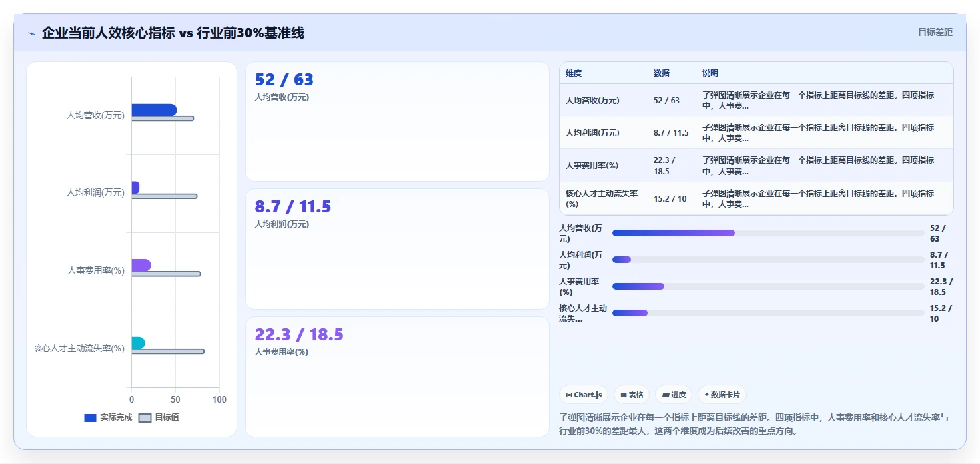This screenshot has height=464, width=980.
Task: Click the teal 核心人才主动流失率 actual bar in chart
Action: coord(138,343)
